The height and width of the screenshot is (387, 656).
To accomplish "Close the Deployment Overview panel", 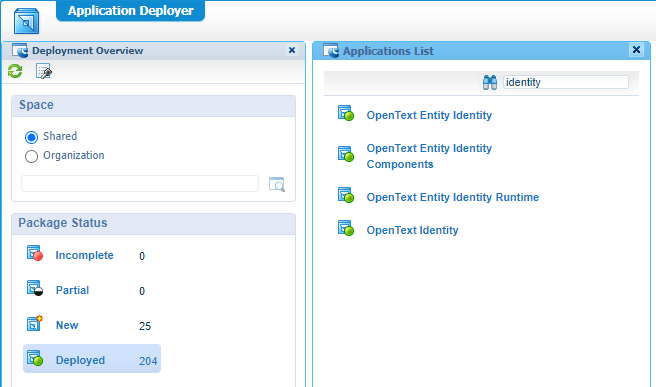I will coord(292,50).
